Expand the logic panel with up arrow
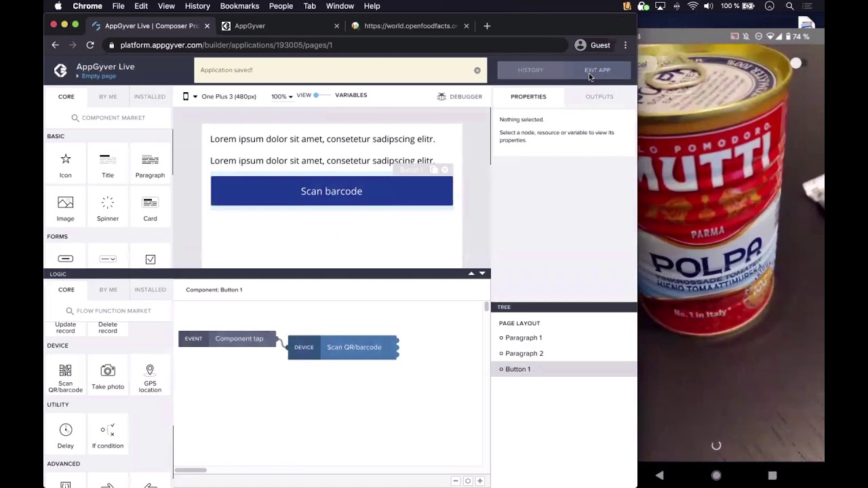The width and height of the screenshot is (868, 488). tap(471, 274)
